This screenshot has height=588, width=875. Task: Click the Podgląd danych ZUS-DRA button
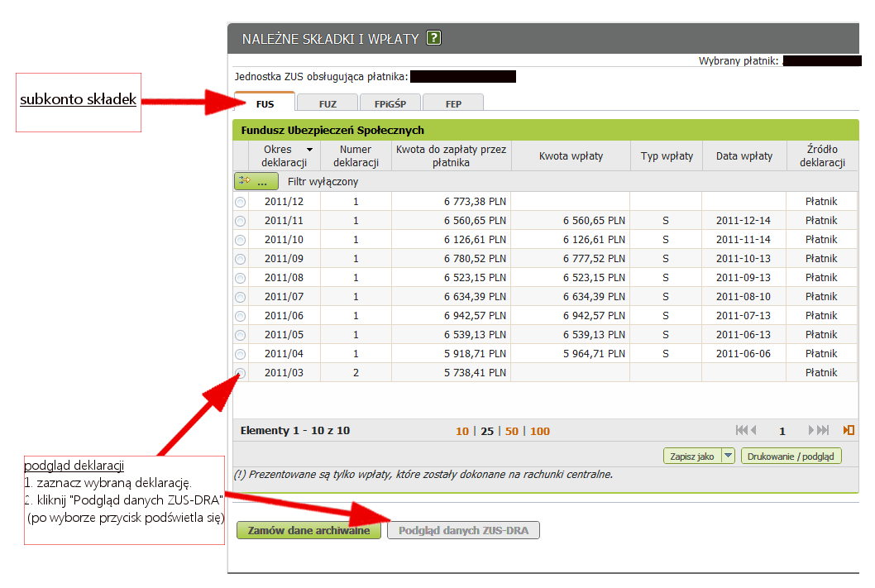tap(463, 530)
